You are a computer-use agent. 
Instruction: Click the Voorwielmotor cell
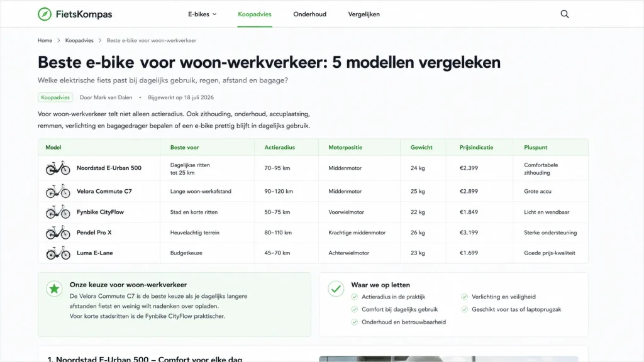347,212
